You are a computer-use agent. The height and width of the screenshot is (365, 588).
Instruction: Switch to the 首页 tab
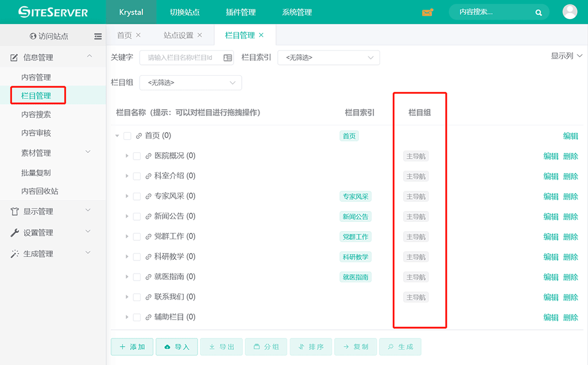pos(124,35)
